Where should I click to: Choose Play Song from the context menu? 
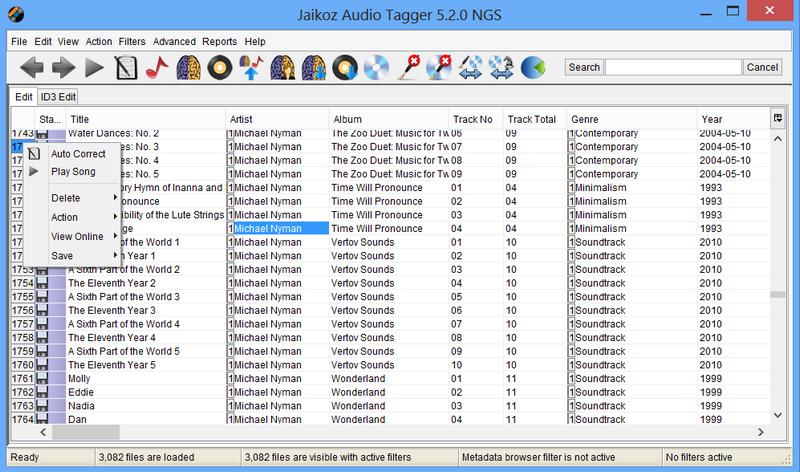pyautogui.click(x=73, y=171)
